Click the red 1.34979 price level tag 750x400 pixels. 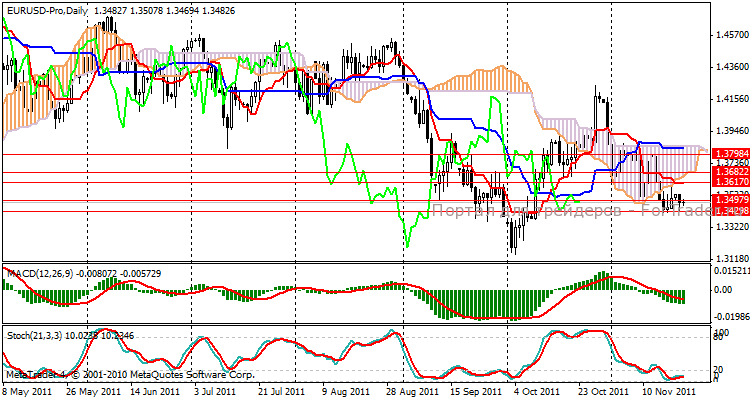pyautogui.click(x=728, y=201)
